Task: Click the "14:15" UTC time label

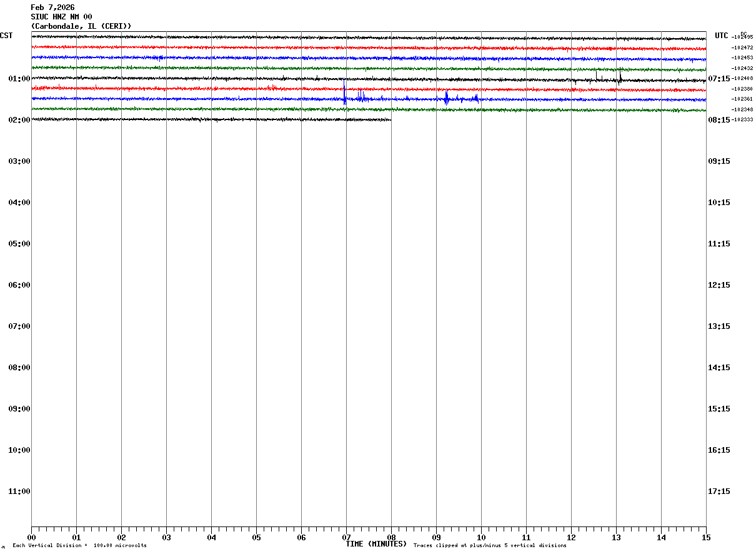Action: pyautogui.click(x=719, y=368)
